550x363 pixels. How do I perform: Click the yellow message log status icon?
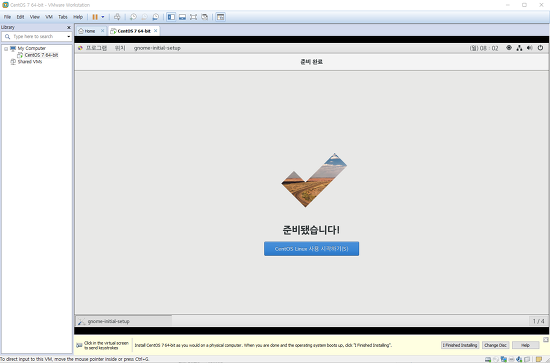coord(539,359)
